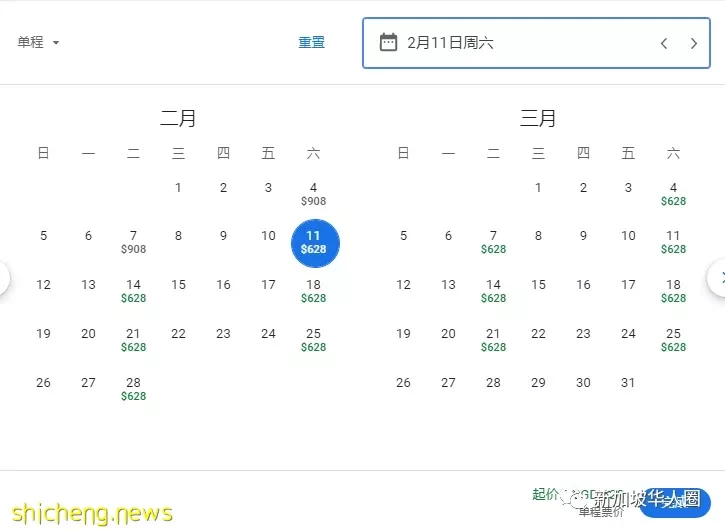The image size is (725, 531).
Task: Select February 15 in 二月 calendar
Action: coord(178,285)
